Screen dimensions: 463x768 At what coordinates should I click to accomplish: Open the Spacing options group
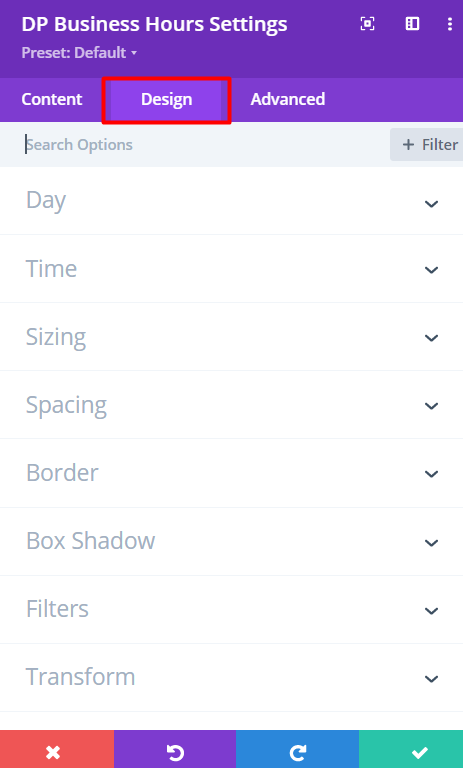click(x=231, y=405)
